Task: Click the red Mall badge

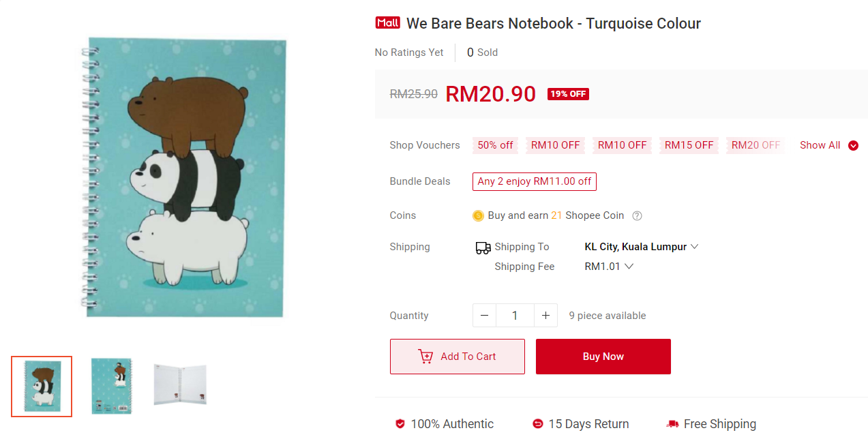Action: pos(387,23)
